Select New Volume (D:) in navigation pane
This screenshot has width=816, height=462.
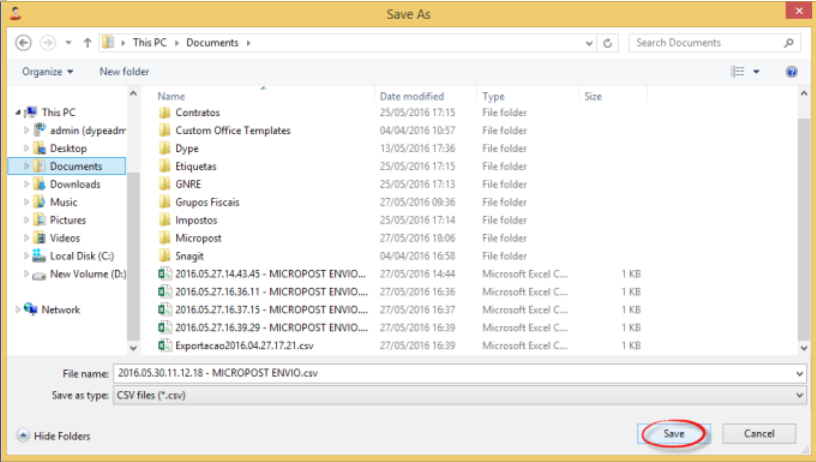(87, 274)
